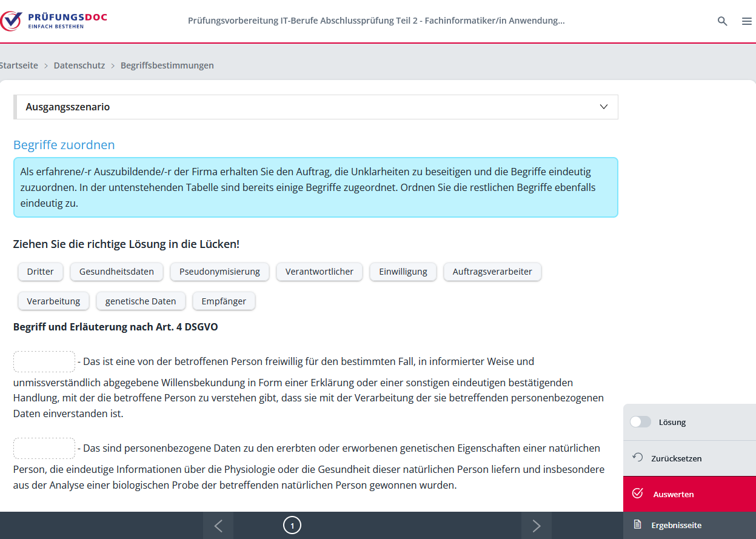Click the second empty answer gap
The image size is (756, 539).
[x=44, y=449]
